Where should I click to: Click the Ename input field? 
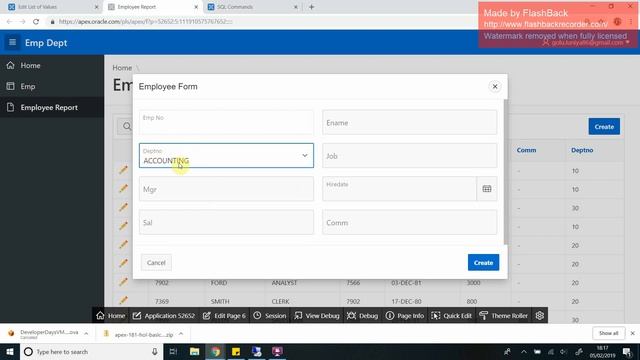coord(409,122)
